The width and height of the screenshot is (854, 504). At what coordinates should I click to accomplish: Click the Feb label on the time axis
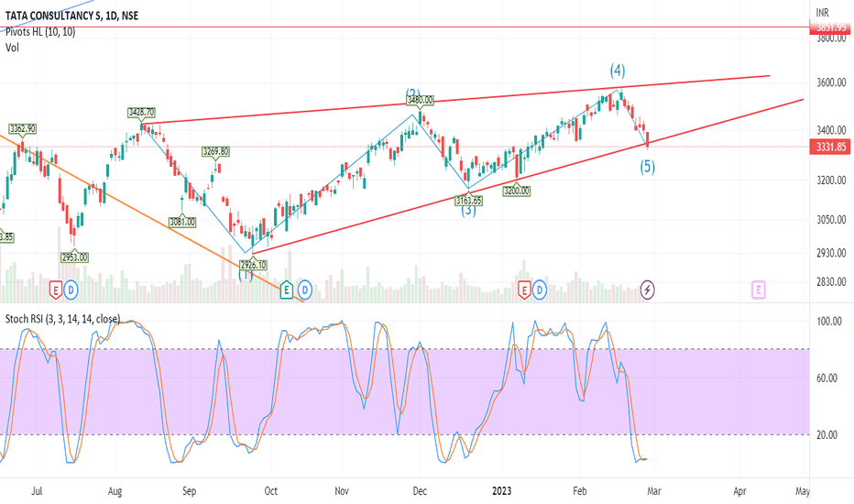pos(580,491)
